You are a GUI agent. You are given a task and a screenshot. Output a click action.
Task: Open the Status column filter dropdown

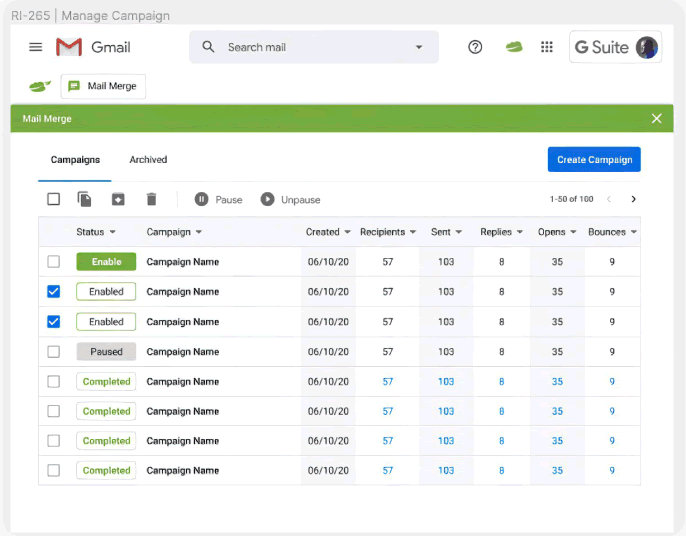tap(112, 232)
